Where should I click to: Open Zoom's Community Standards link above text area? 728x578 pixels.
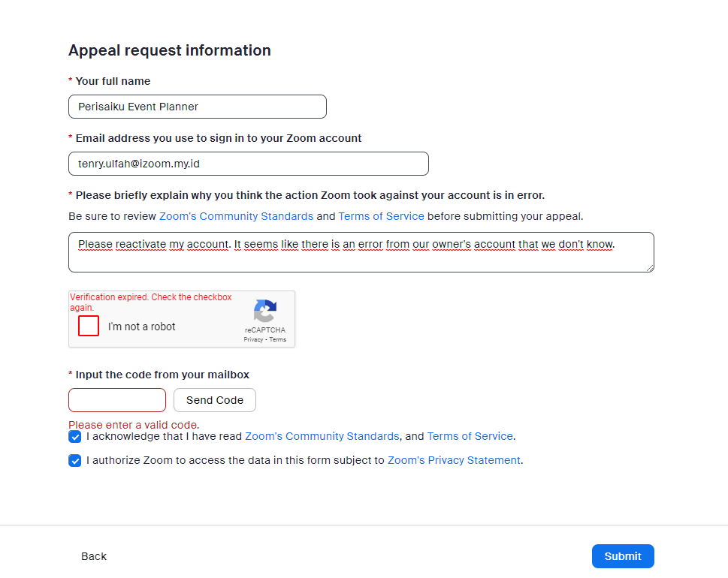[x=237, y=216]
